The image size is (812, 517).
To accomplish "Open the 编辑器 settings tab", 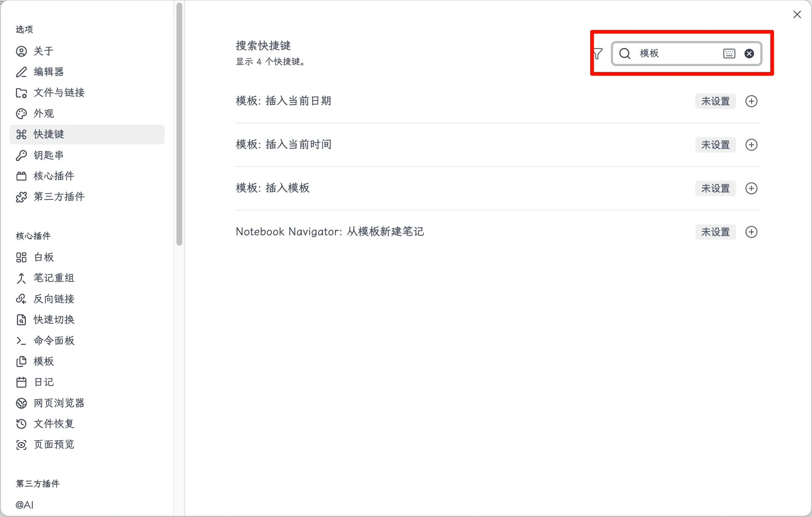I will pos(49,72).
